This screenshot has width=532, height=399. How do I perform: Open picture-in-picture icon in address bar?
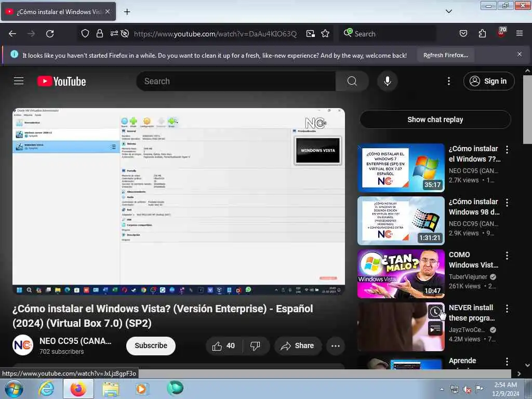click(311, 34)
